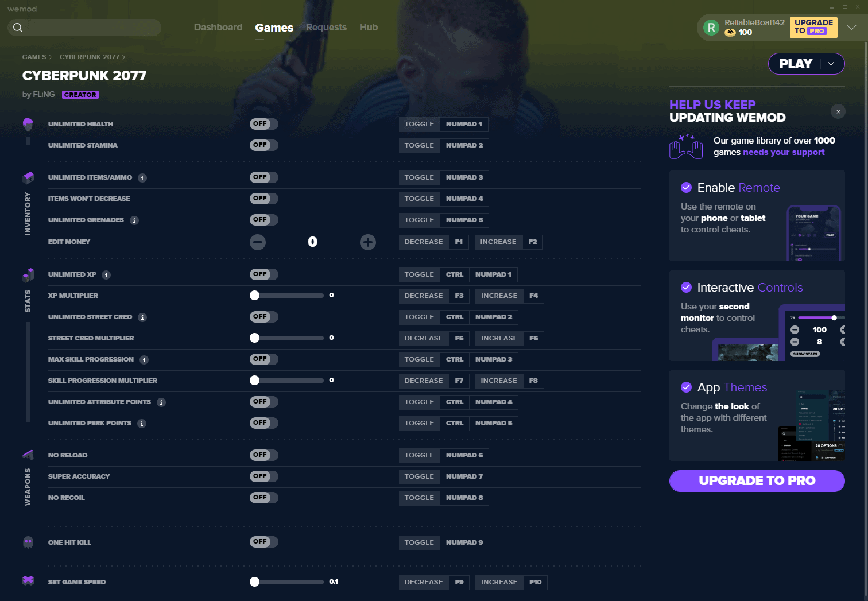Click the Weapons category gun icon
868x601 pixels.
(x=28, y=455)
